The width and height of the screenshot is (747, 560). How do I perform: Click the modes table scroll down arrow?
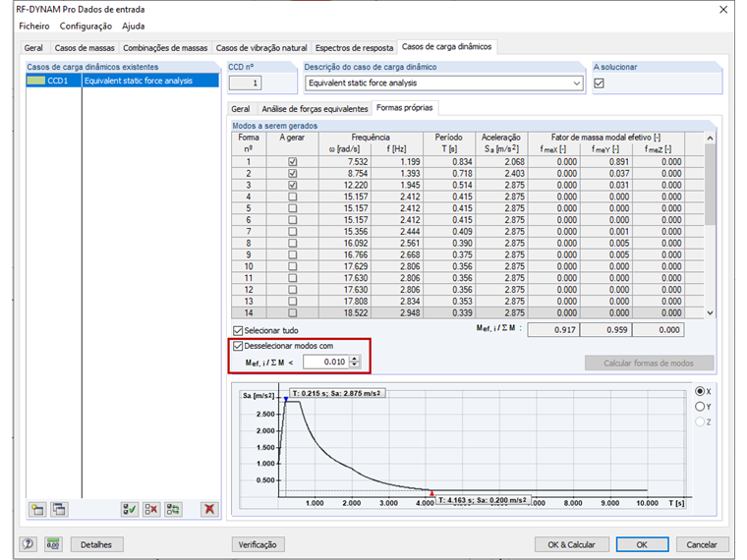[x=710, y=312]
